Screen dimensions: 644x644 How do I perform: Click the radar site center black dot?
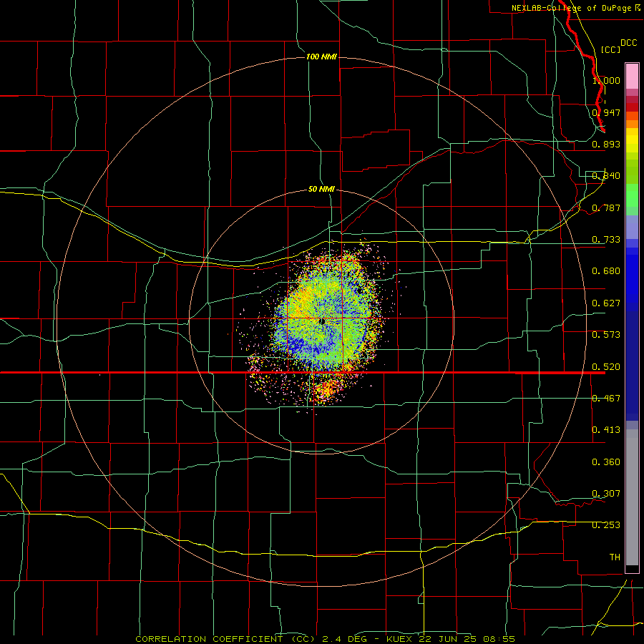click(x=323, y=321)
